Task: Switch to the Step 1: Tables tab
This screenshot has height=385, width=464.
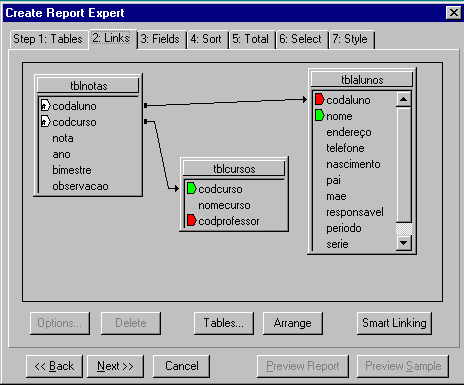Action: (48, 39)
